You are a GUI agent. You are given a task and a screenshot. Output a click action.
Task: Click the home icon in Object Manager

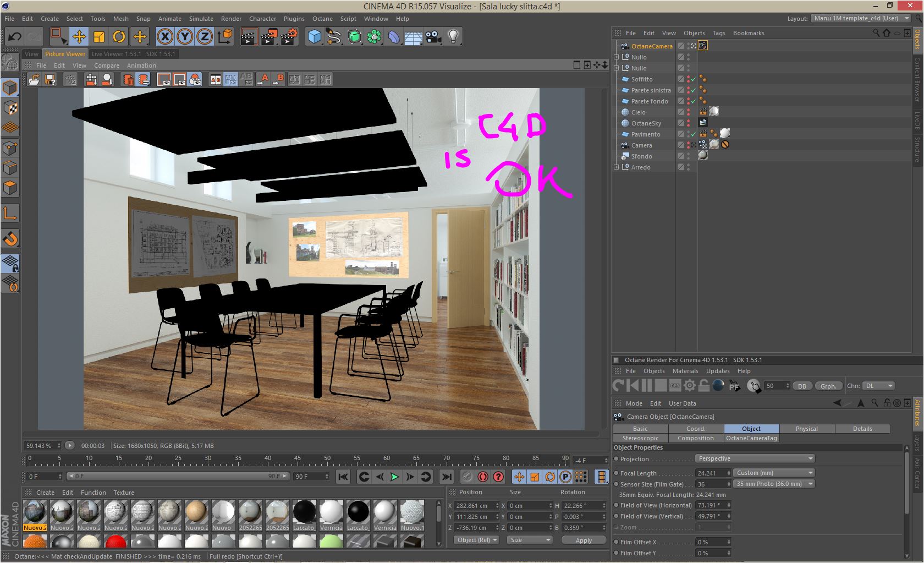click(886, 33)
